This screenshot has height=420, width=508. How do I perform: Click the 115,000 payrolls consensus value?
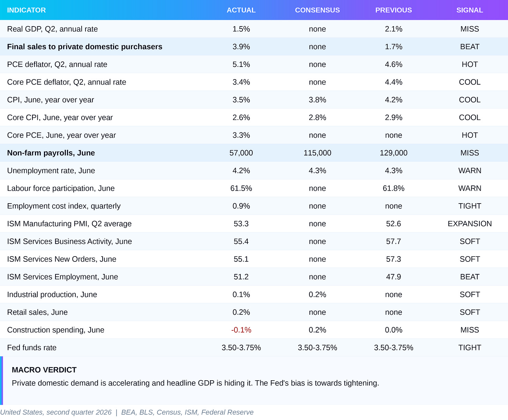point(317,153)
